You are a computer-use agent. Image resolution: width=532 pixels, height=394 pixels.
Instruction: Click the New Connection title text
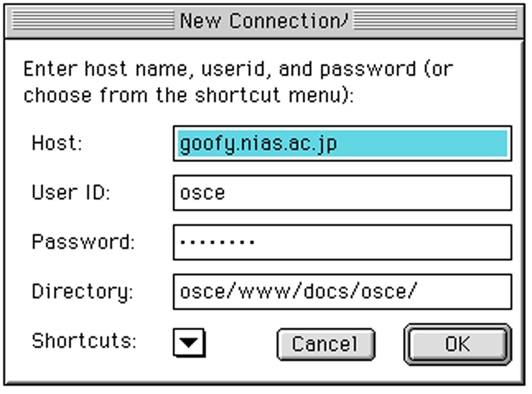point(264,20)
